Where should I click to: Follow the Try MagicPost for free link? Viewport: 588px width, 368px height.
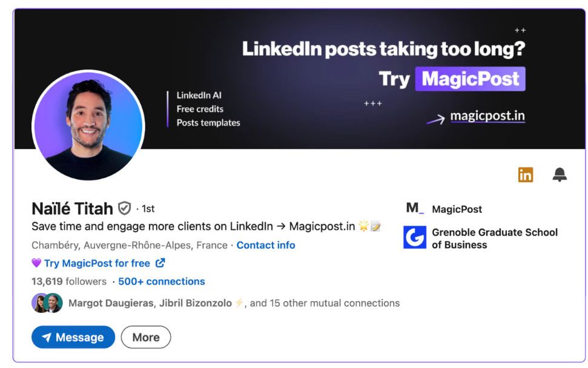pyautogui.click(x=97, y=263)
